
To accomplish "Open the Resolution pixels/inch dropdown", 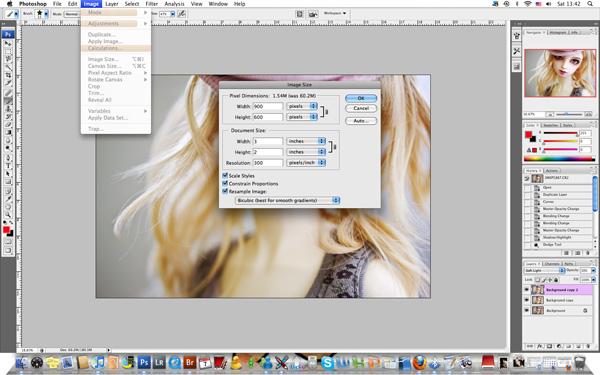I will coord(306,163).
